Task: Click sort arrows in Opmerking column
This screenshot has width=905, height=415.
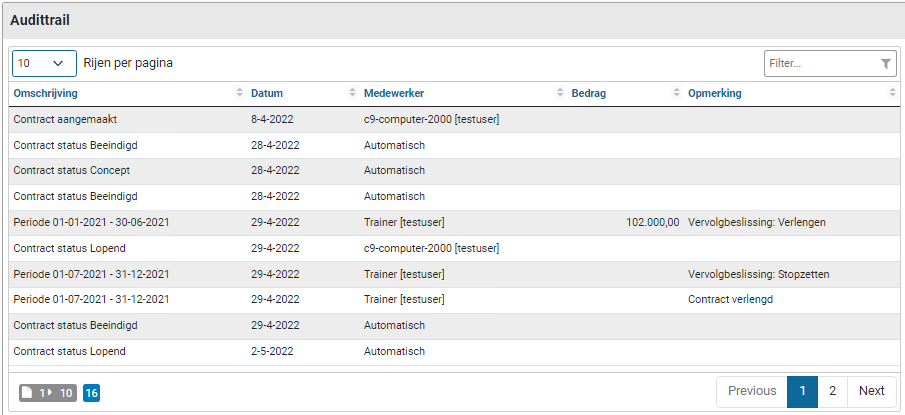Action: pos(892,93)
